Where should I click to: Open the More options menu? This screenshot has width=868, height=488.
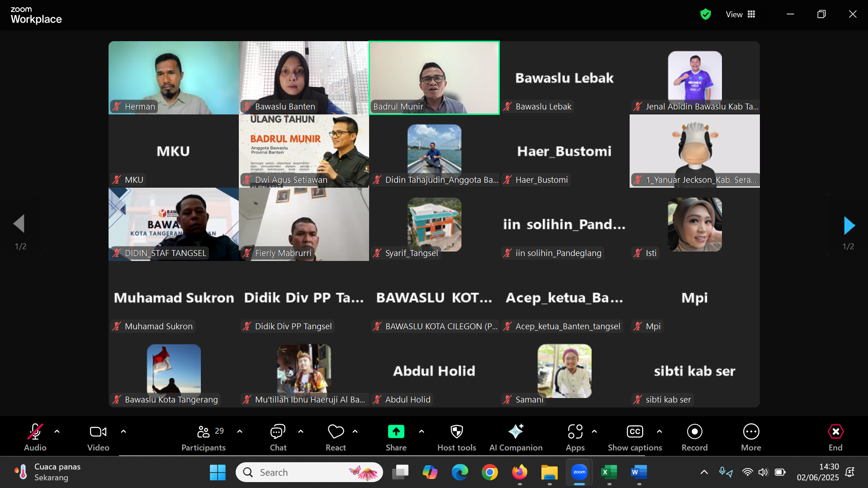751,437
